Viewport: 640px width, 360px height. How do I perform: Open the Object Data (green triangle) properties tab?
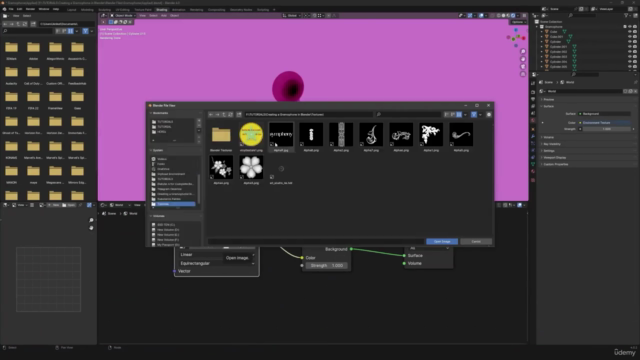[533, 164]
